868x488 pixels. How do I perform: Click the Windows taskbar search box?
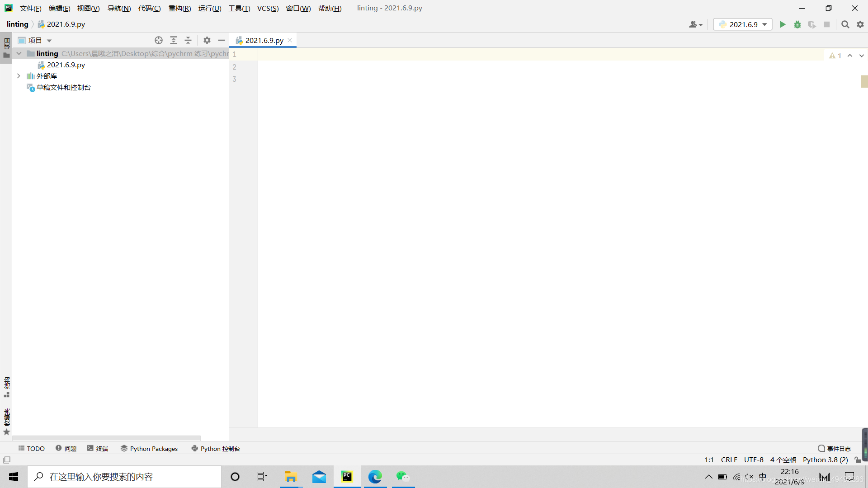(x=124, y=477)
